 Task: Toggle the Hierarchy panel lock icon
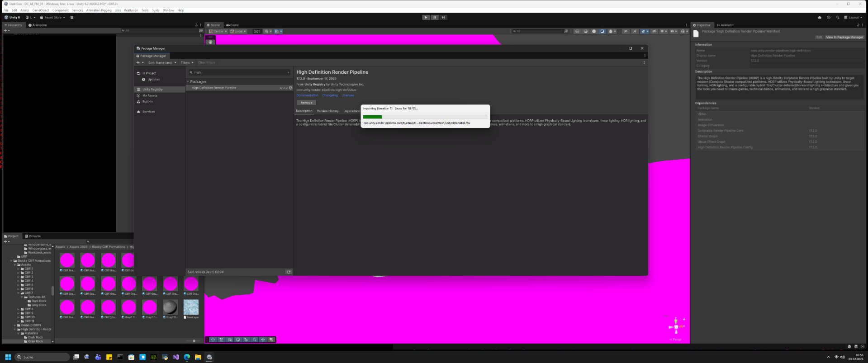click(196, 25)
